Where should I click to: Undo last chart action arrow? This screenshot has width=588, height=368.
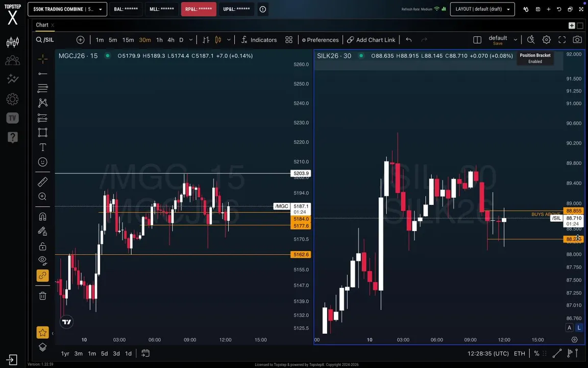[409, 40]
